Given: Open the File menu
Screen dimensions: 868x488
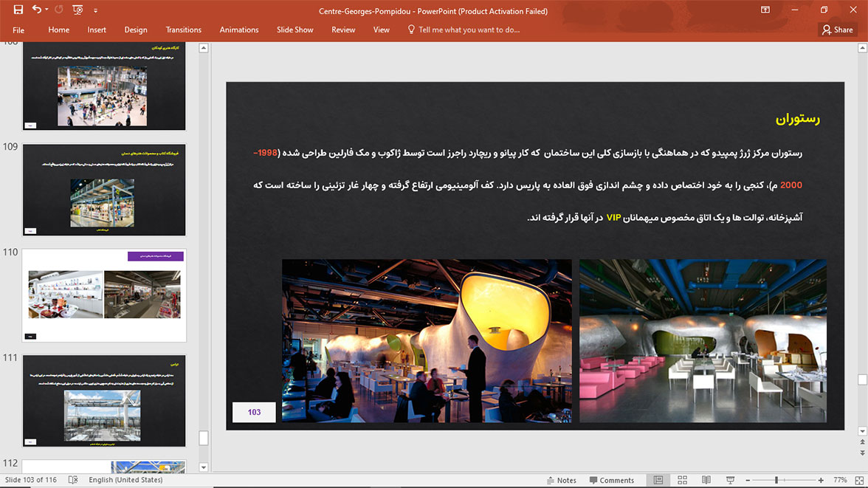Looking at the screenshot, I should pos(18,30).
